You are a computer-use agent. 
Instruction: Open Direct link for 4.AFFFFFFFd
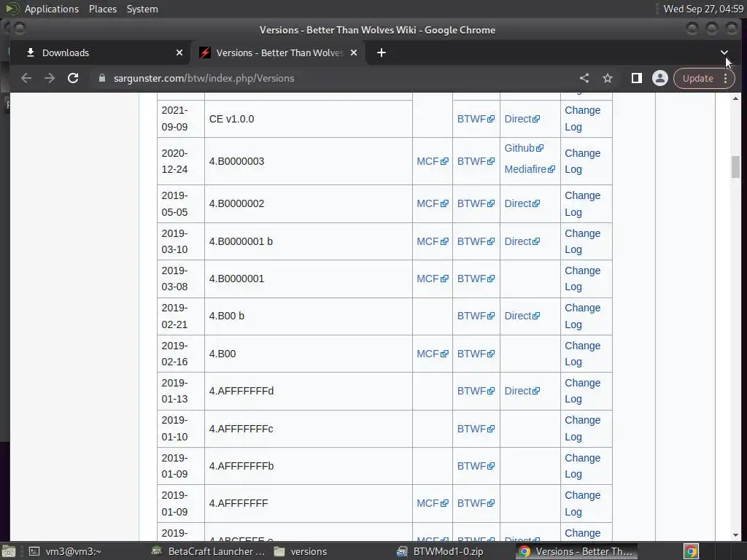522,391
